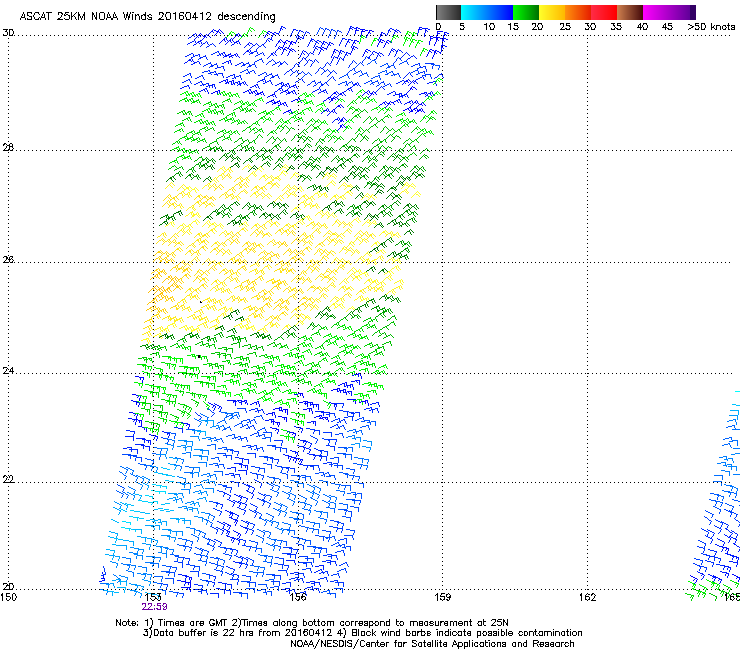
Task: Click the green 15-20 knots legend swatch
Action: pos(526,12)
